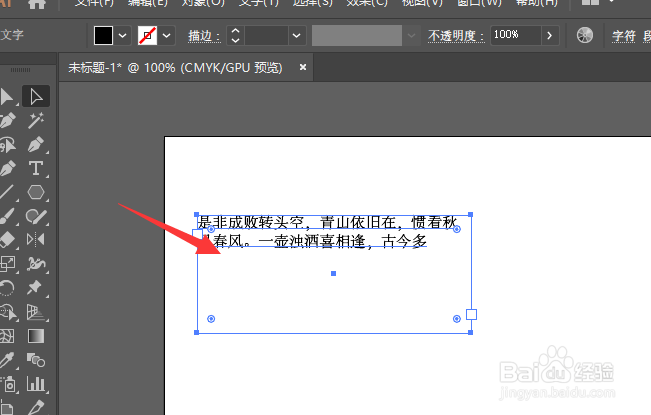Select the Shaper tool
This screenshot has height=415, width=651.
36,216
